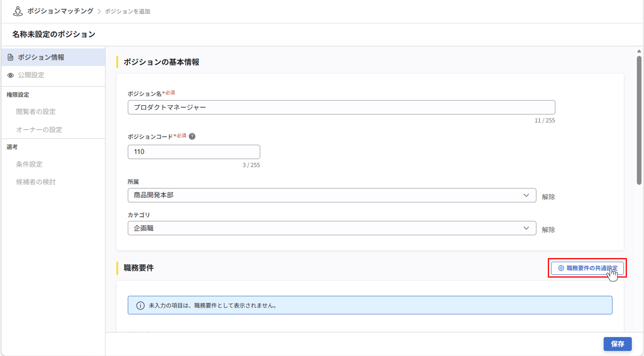Save the position with 保存 button
644x356 pixels.
pyautogui.click(x=618, y=344)
